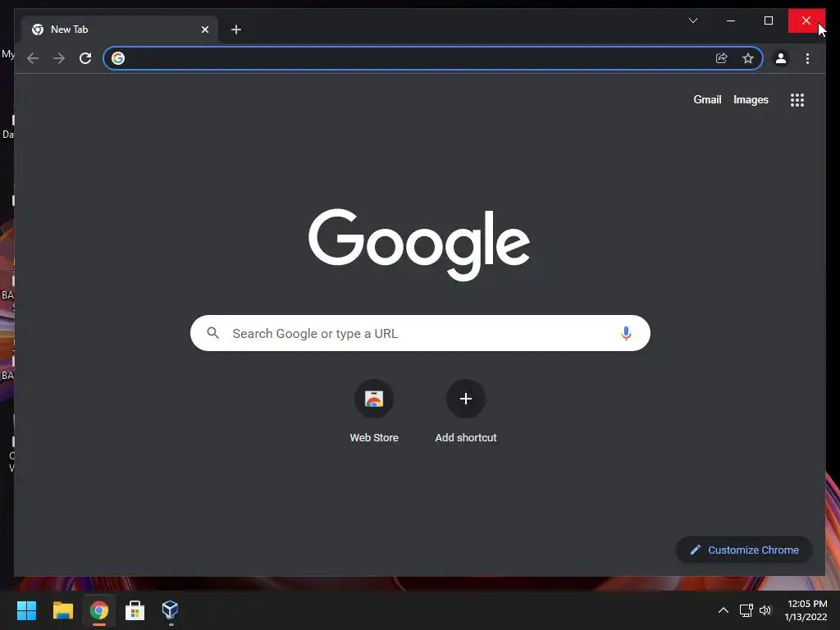Screen dimensions: 840x630
Task: Go back using the back arrow
Action: pyautogui.click(x=33, y=58)
